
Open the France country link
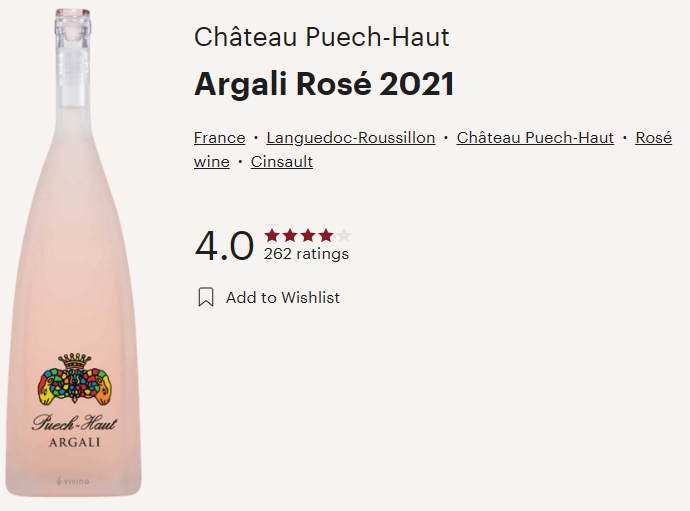(220, 138)
